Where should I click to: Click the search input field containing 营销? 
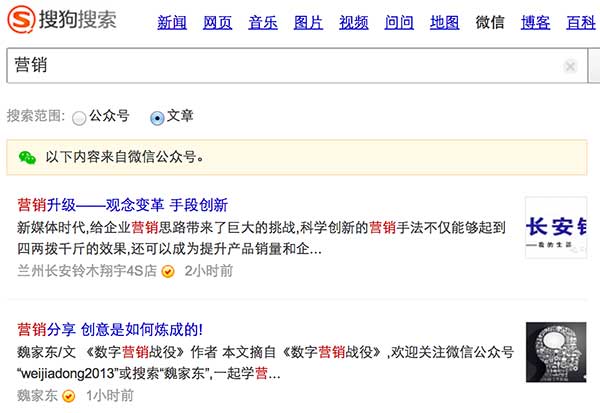[297, 65]
